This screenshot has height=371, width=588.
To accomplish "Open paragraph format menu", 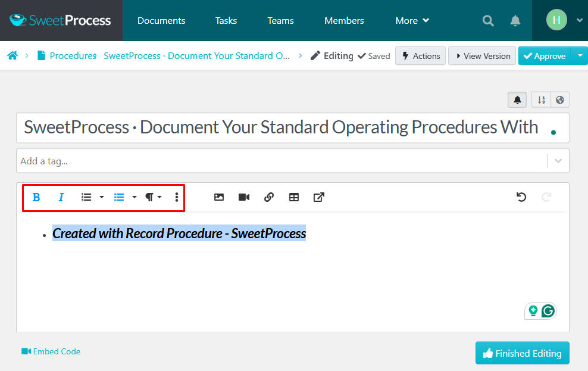I will (x=153, y=197).
